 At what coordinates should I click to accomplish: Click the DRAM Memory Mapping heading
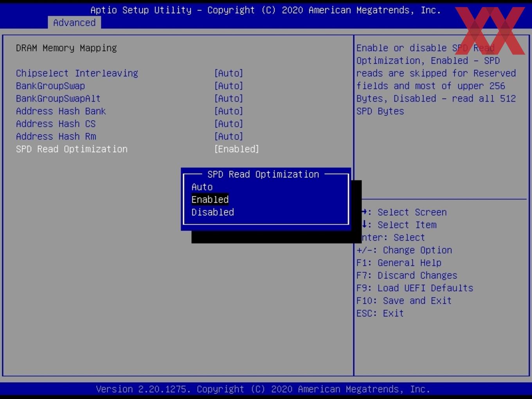pos(66,48)
